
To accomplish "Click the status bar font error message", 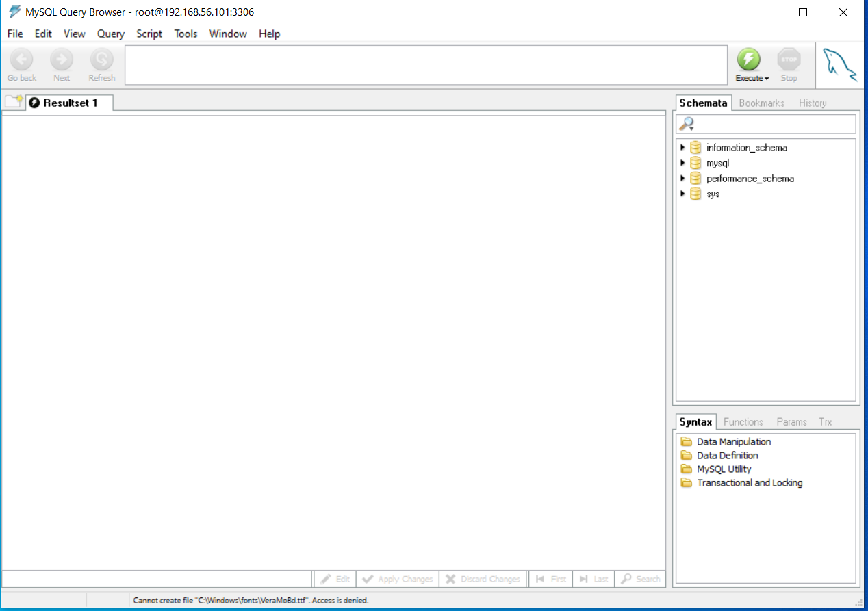I will point(251,600).
